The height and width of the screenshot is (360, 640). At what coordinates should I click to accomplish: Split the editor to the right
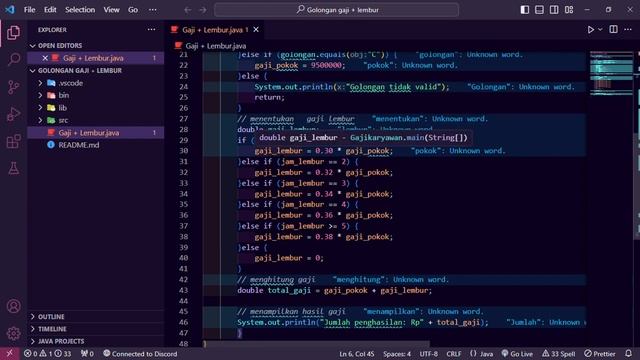(x=613, y=29)
